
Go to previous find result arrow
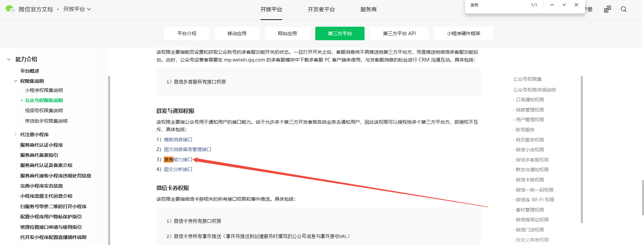pyautogui.click(x=552, y=5)
